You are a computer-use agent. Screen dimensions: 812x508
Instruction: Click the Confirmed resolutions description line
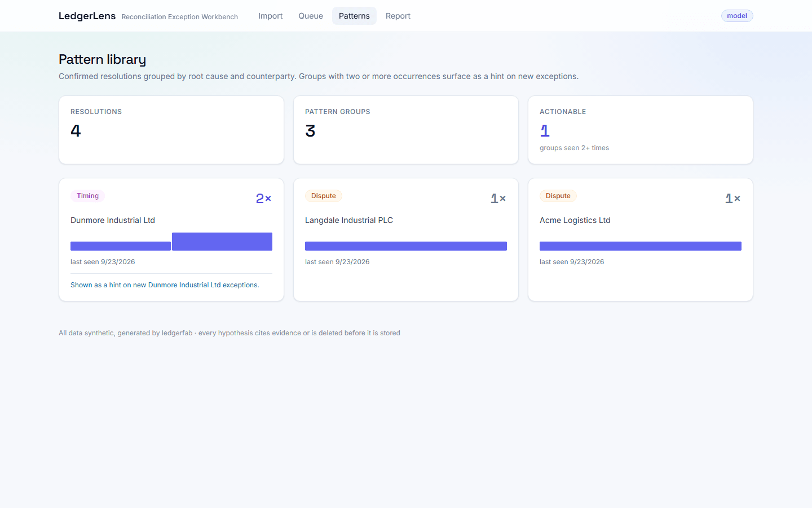(x=319, y=76)
